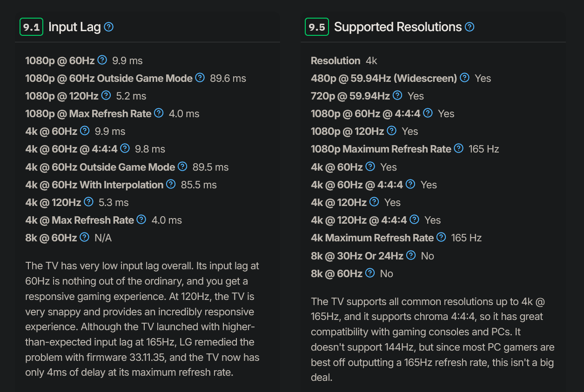Show info for 4k Maximum Refresh Rate
This screenshot has width=584, height=392.
[441, 237]
